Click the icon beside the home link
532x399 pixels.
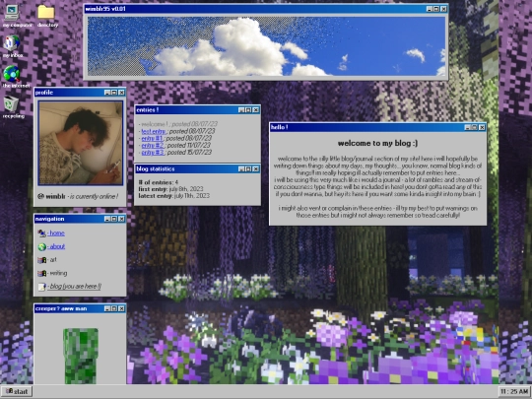41,233
